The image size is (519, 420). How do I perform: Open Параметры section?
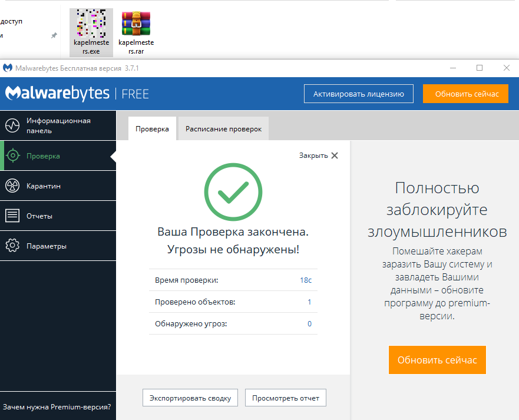58,246
